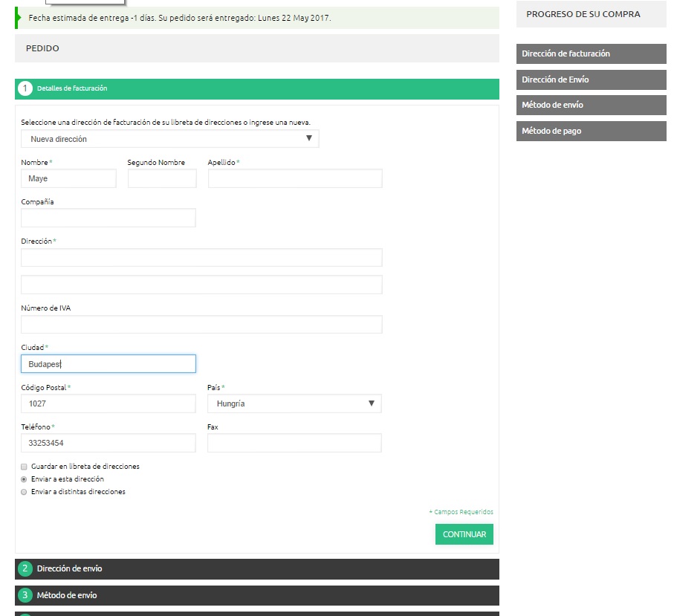Select Enviar a esta dirección option

pos(23,479)
